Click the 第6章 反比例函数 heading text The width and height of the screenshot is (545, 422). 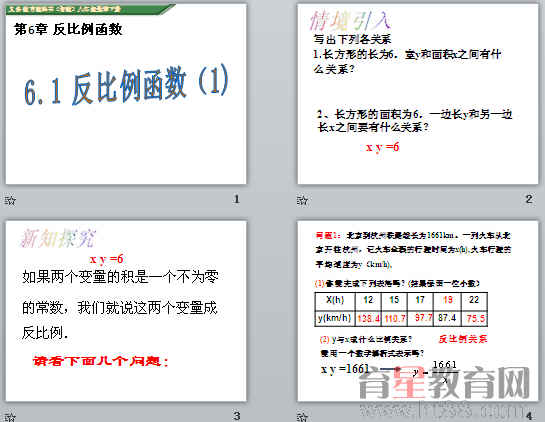click(x=68, y=29)
